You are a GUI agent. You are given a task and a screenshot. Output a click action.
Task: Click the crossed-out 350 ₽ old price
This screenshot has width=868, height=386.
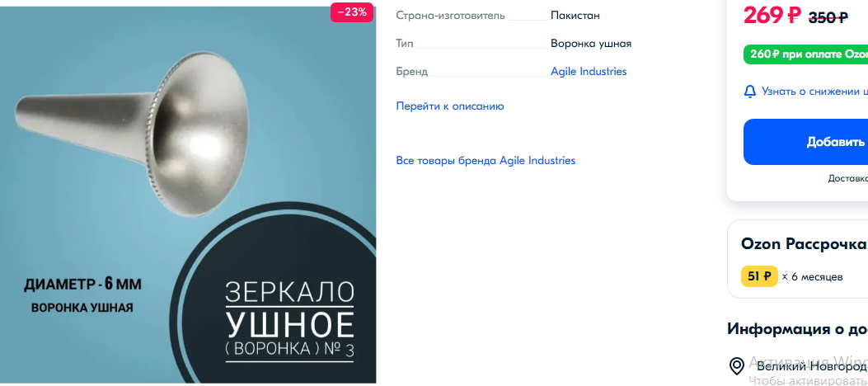(828, 17)
